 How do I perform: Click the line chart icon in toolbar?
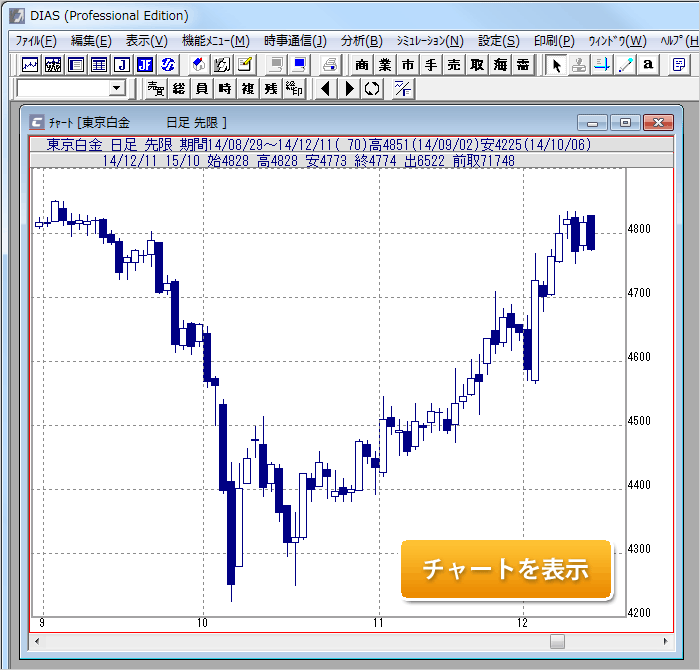click(30, 65)
